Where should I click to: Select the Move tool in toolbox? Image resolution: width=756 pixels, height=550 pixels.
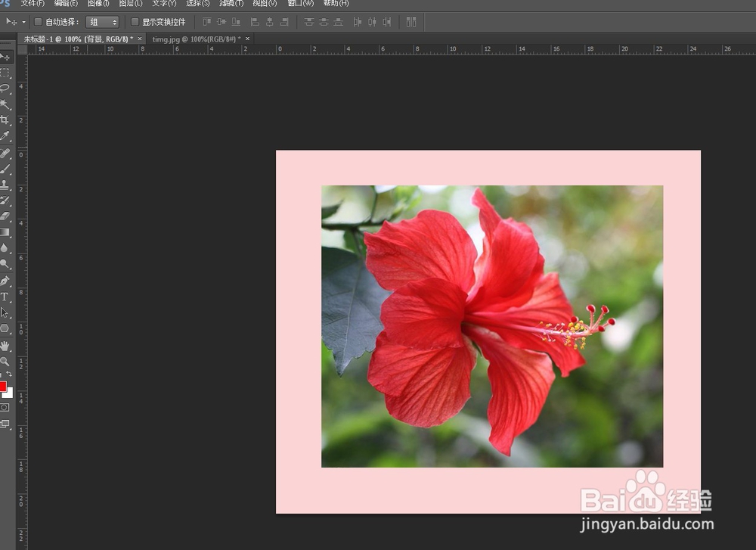(x=5, y=57)
